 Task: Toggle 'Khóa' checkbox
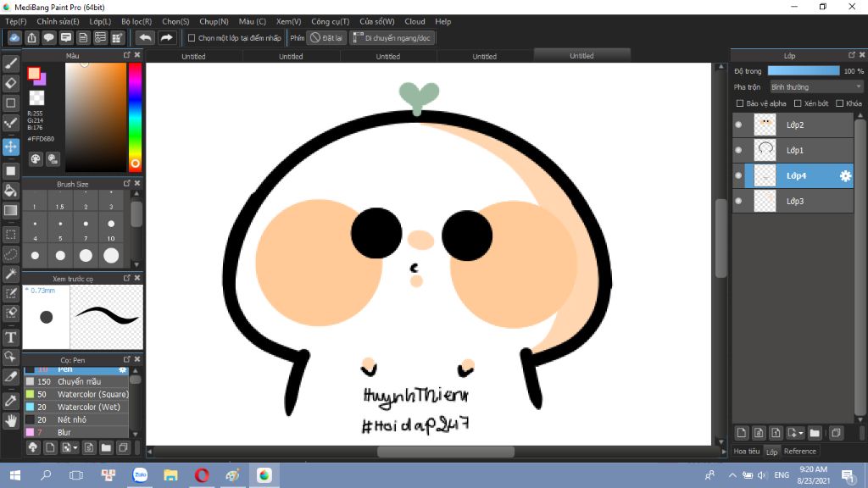click(840, 103)
